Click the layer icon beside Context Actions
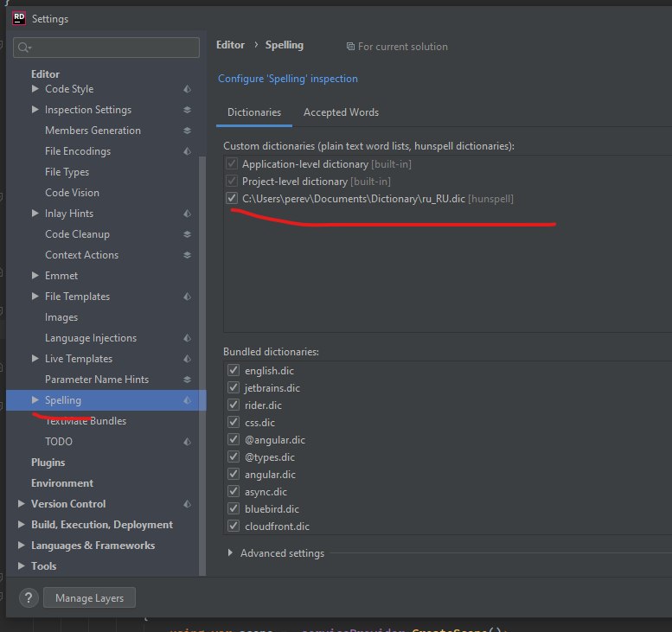 coord(188,255)
